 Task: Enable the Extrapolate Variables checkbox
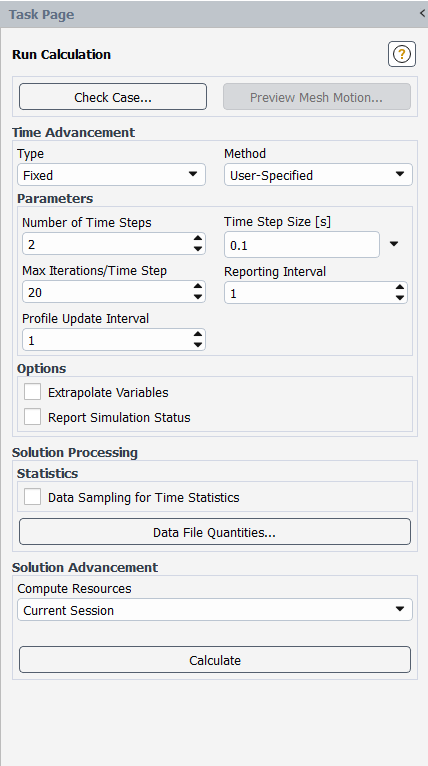coord(32,392)
